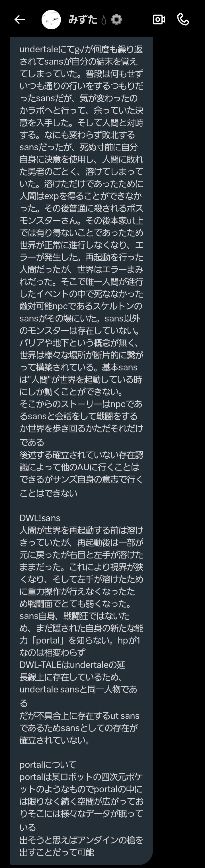This screenshot has width=205, height=868.
Task: Click the line 後述する確立されていない存在認
Action: tap(81, 455)
